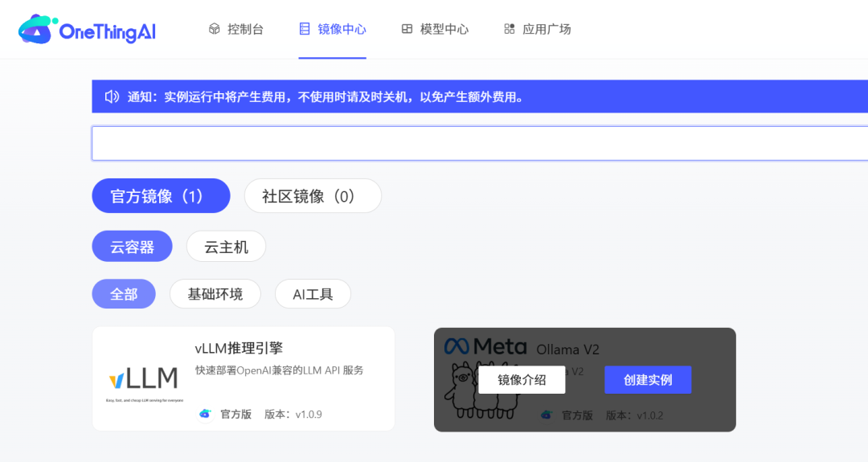The image size is (868, 462).
Task: Click the image search input field
Action: pos(480,143)
